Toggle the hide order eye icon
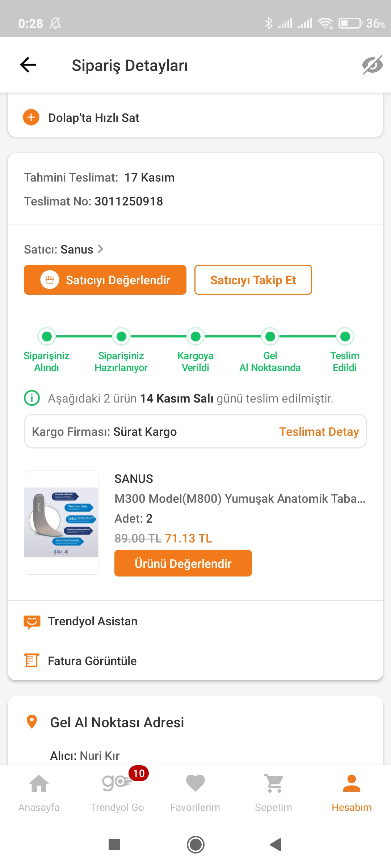 click(372, 65)
